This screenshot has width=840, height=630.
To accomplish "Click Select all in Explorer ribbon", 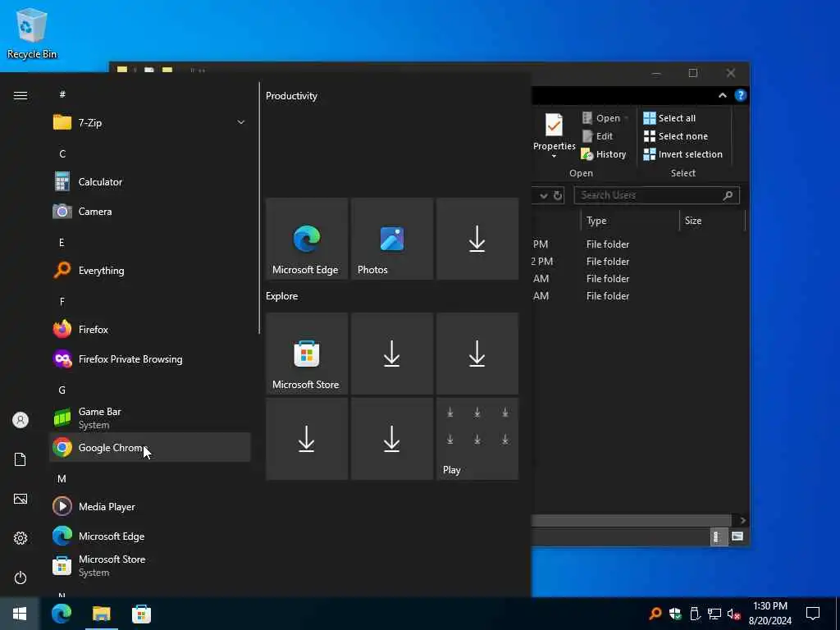I will [x=669, y=118].
